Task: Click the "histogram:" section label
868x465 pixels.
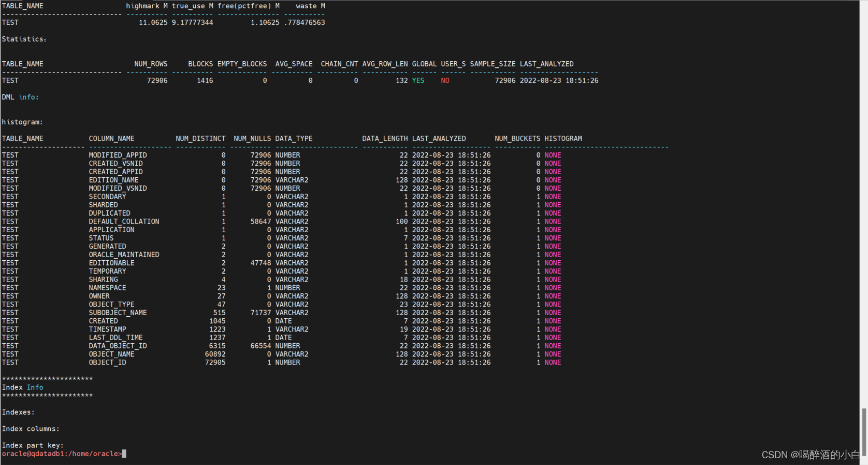Action: pyautogui.click(x=22, y=122)
